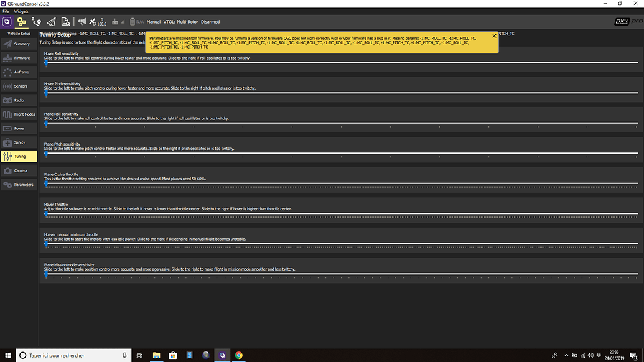Viewport: 644px width, 362px height.
Task: Select the Tuning setup page
Action: point(19,156)
